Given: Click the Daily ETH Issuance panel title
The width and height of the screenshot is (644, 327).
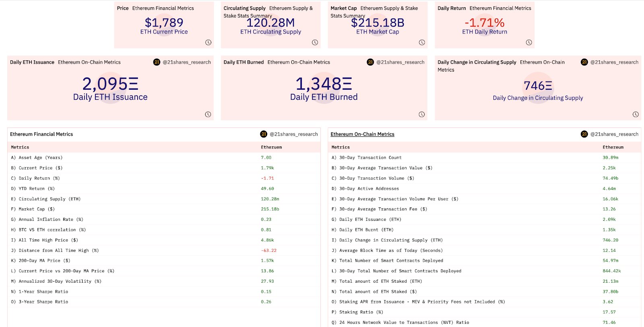Looking at the screenshot, I should click(x=32, y=62).
